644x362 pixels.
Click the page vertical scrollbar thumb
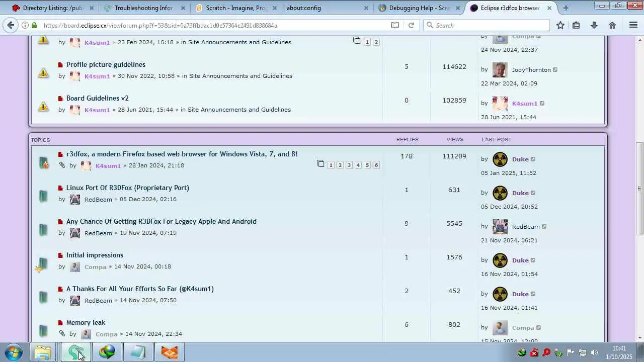pos(639,189)
